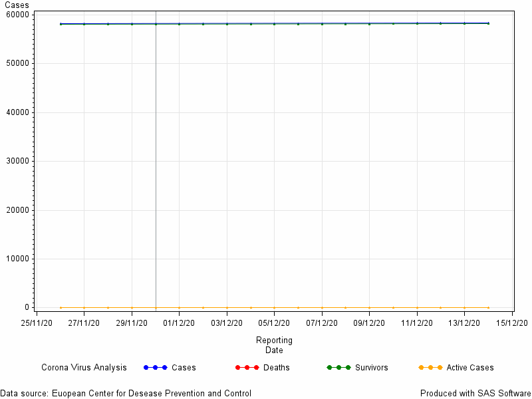The height and width of the screenshot is (399, 532).
Task: Click the 01/12/20 date label
Action: click(179, 323)
